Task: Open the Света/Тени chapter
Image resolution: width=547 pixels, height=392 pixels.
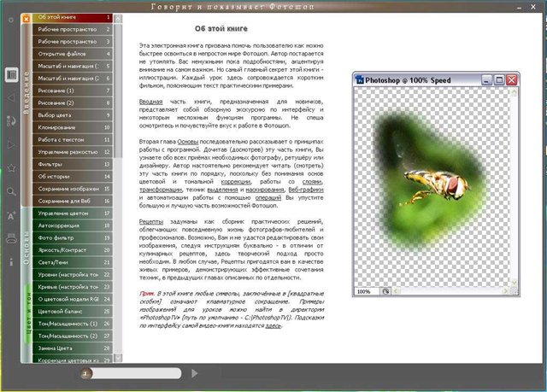Action: click(72, 262)
